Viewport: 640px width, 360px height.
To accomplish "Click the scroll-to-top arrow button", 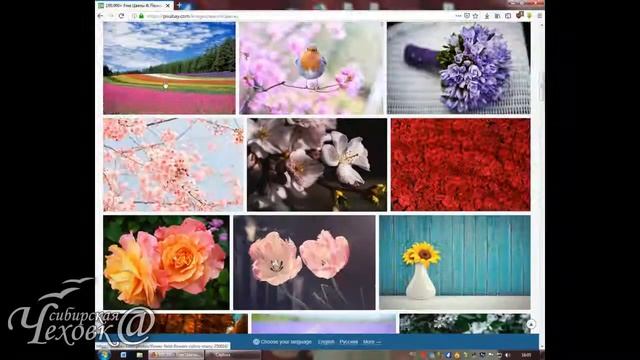I will point(531,324).
